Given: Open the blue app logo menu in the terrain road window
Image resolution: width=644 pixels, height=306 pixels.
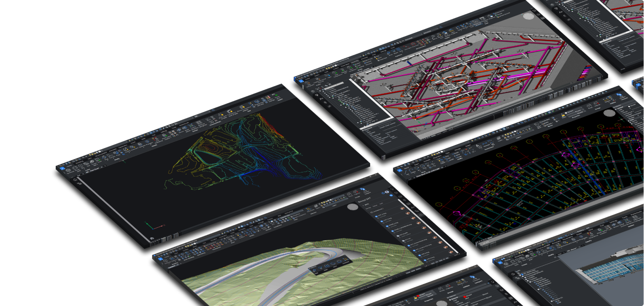Looking at the screenshot, I should [160, 259].
